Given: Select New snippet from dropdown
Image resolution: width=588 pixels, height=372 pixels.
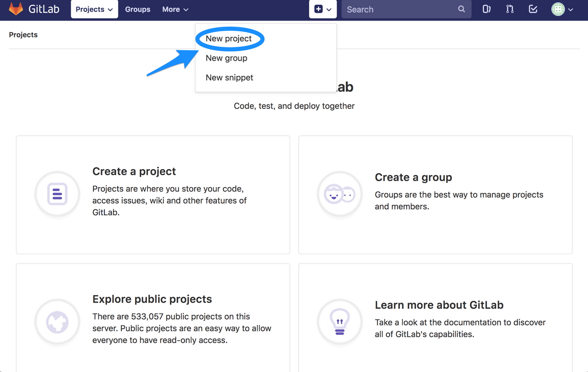Looking at the screenshot, I should click(229, 78).
